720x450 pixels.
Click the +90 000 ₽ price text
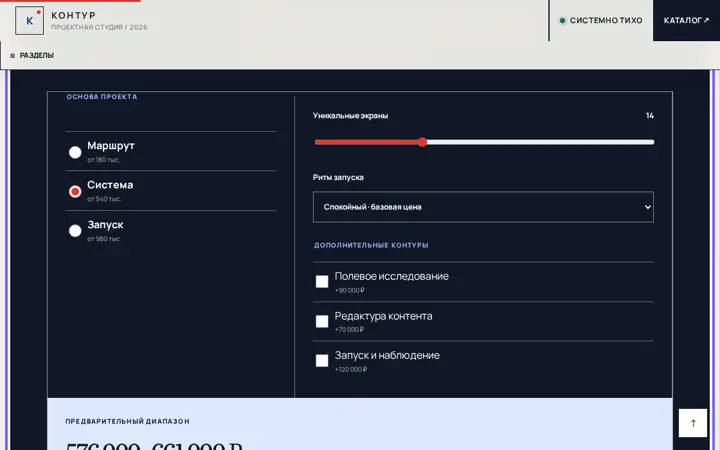pyautogui.click(x=349, y=290)
